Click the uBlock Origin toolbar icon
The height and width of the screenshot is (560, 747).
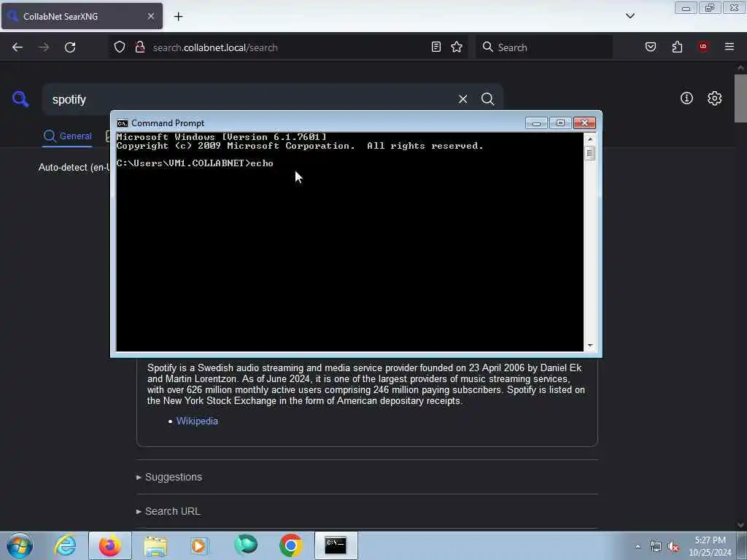[x=703, y=46]
